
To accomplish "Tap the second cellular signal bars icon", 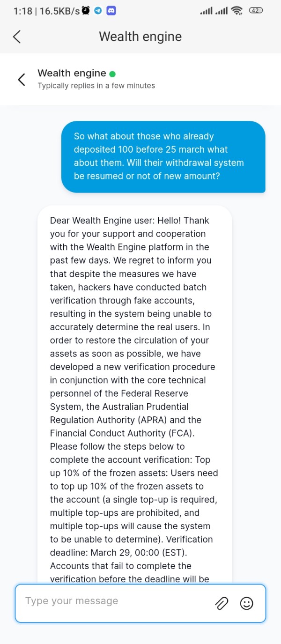I will point(222,11).
